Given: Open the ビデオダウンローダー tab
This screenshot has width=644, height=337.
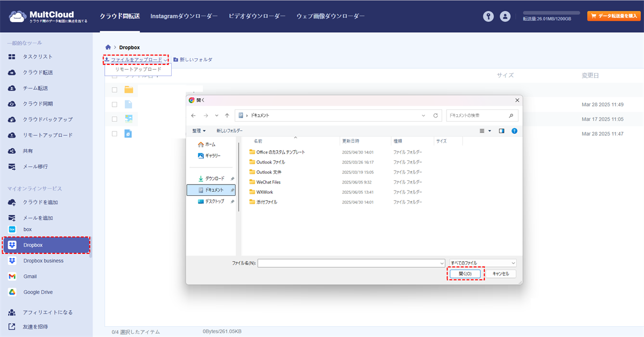Looking at the screenshot, I should tap(257, 16).
